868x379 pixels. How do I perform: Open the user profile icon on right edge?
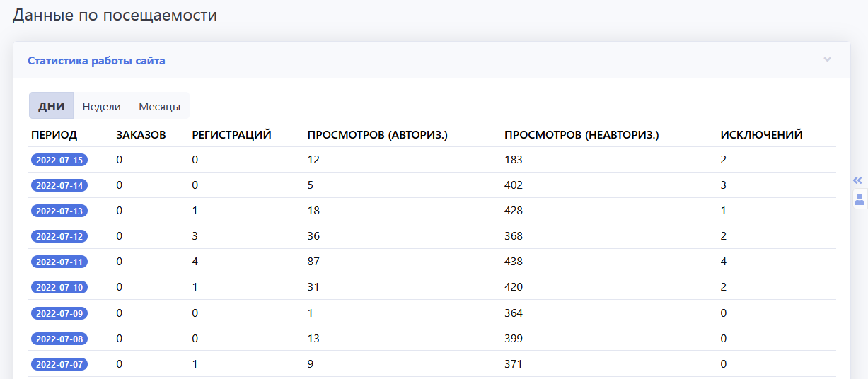pos(860,199)
